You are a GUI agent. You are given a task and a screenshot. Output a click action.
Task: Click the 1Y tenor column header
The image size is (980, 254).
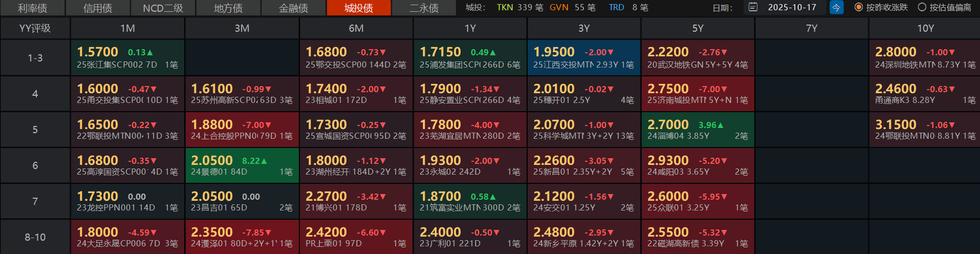click(x=470, y=28)
